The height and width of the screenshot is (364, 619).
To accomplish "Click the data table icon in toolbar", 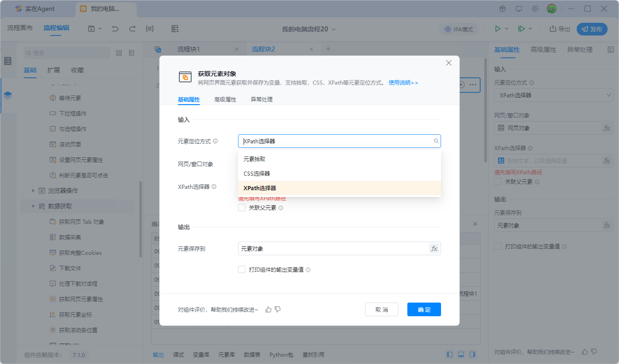I will click(175, 29).
